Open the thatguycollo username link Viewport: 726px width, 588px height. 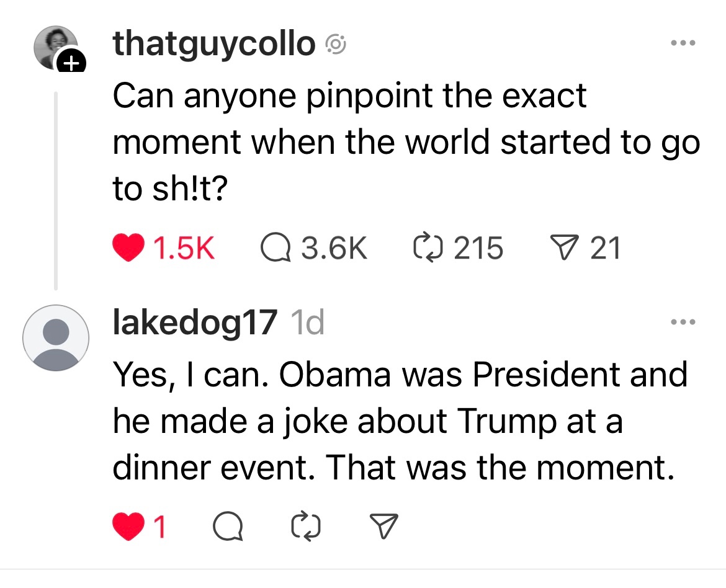coord(213,43)
